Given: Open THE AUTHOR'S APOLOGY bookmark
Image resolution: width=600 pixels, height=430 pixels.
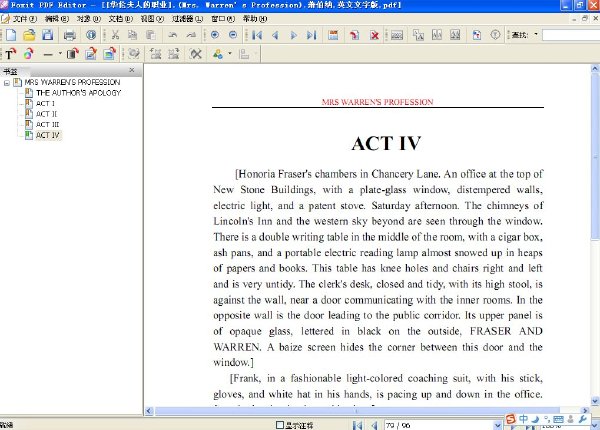Looking at the screenshot, I should (x=78, y=93).
